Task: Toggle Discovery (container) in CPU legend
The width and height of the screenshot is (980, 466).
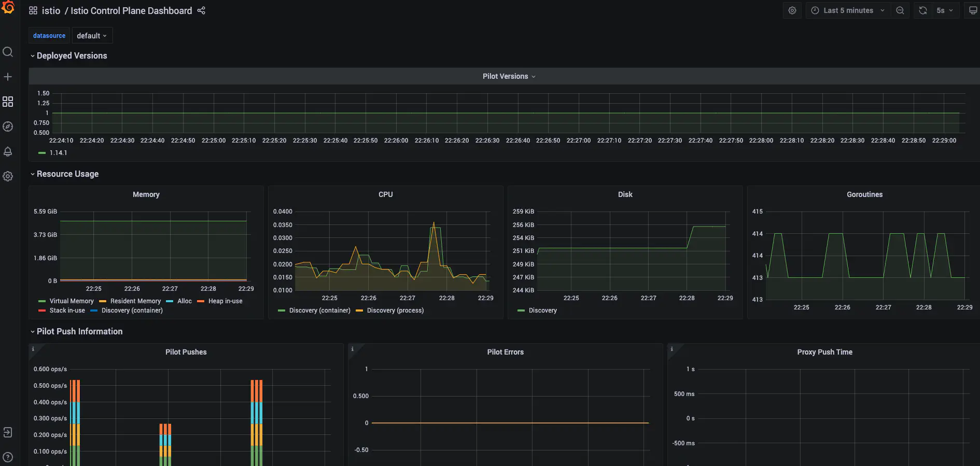Action: [320, 310]
